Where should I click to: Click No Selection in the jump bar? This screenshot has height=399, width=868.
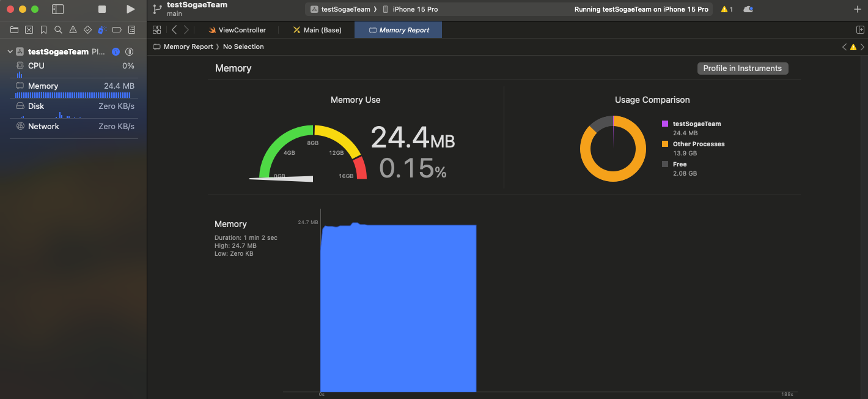pos(243,47)
